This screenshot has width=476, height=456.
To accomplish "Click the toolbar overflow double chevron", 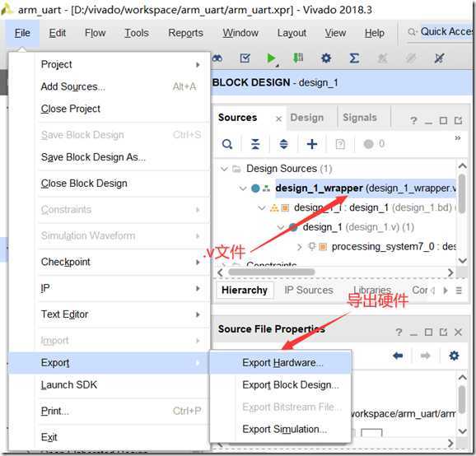I will coord(458,138).
